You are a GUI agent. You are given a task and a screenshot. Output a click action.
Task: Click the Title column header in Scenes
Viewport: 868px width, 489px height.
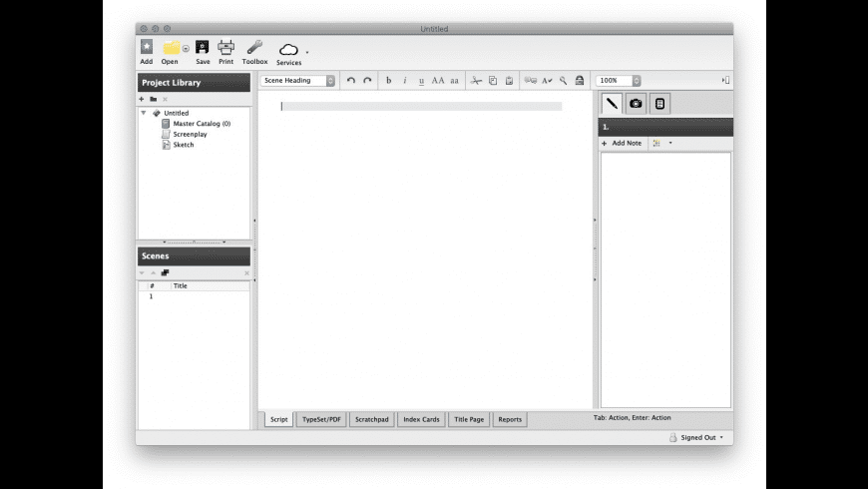tap(181, 285)
